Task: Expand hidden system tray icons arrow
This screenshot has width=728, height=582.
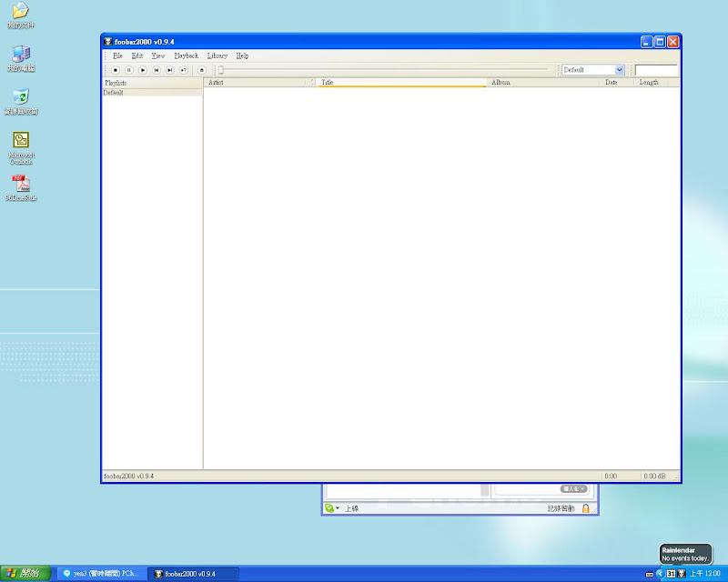Action: (x=660, y=574)
